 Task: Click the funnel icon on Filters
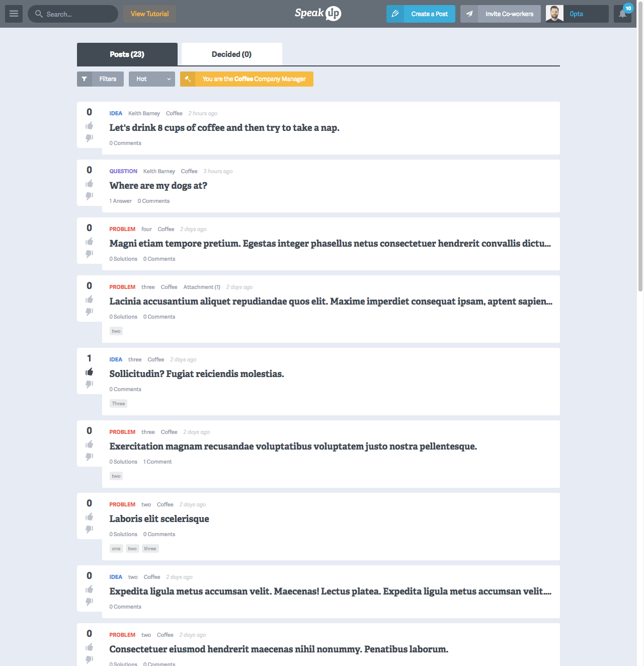85,79
